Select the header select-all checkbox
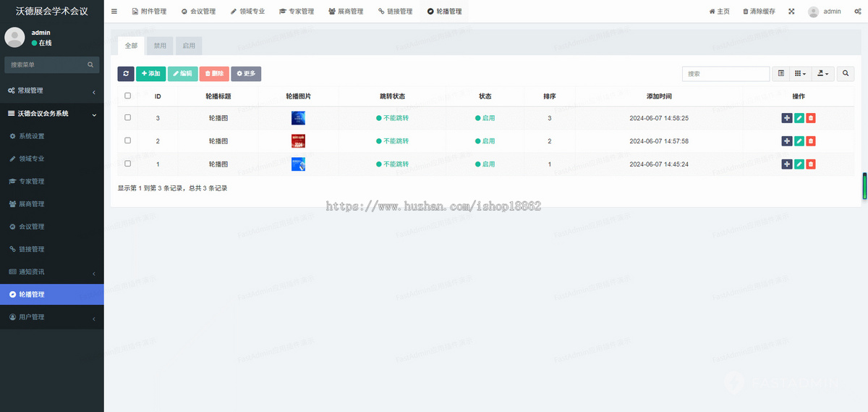 (128, 96)
